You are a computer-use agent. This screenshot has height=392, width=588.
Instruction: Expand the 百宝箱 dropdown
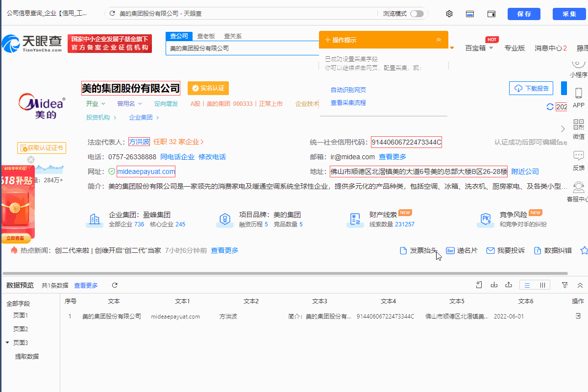479,48
